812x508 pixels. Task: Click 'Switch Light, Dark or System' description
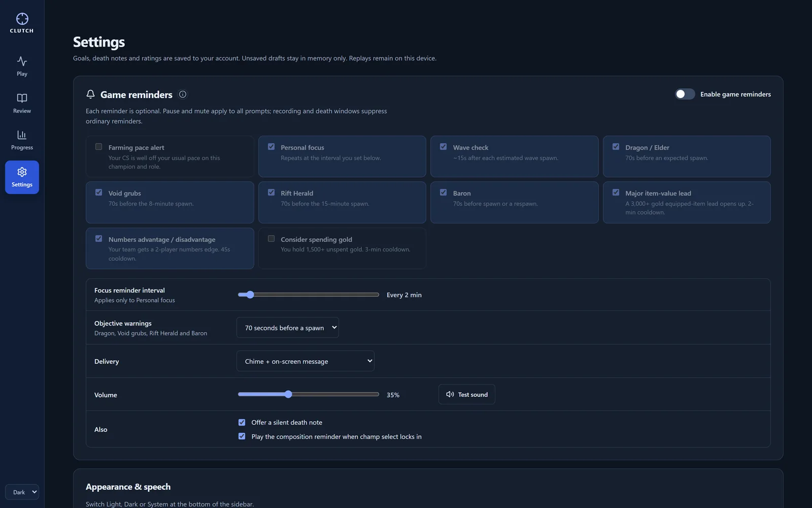pyautogui.click(x=170, y=504)
